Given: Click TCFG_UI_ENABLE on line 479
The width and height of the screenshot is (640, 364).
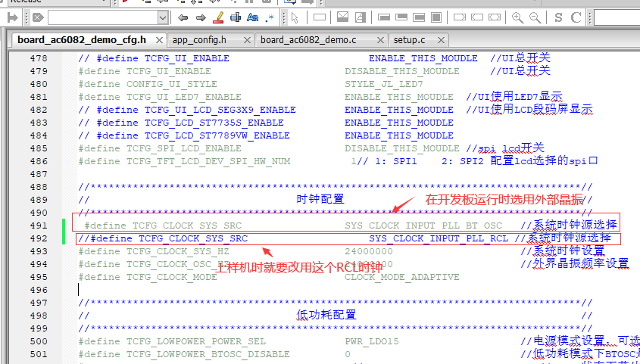Looking at the screenshot, I should (x=169, y=71).
